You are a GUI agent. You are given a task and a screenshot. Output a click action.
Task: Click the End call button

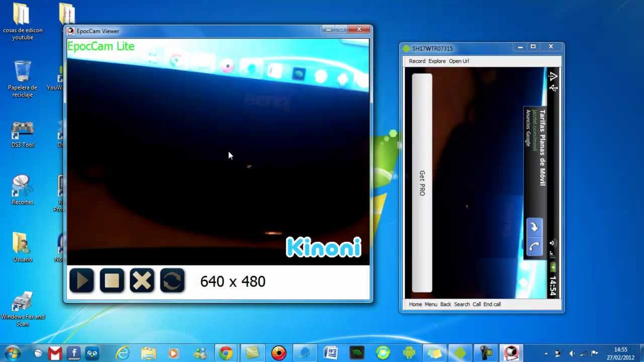(492, 304)
